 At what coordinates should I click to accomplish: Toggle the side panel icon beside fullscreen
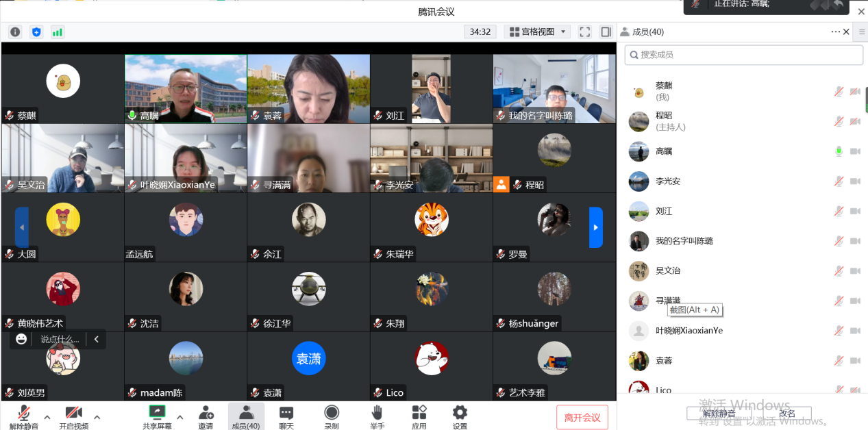[606, 32]
